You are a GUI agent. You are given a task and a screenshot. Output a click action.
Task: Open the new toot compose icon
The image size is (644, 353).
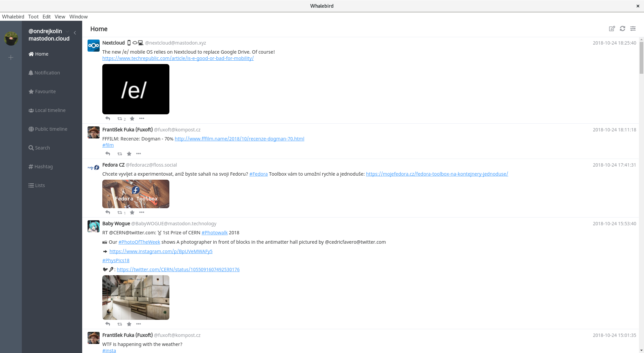[x=612, y=29]
